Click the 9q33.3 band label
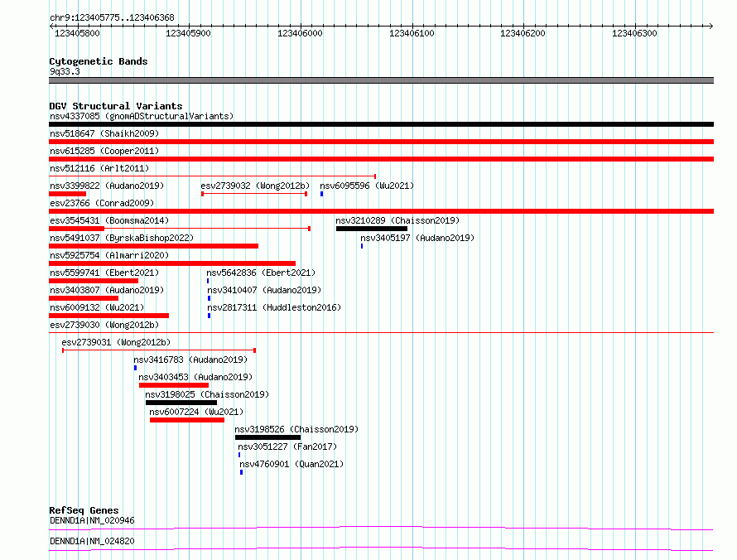The height and width of the screenshot is (560, 737). pyautogui.click(x=65, y=71)
